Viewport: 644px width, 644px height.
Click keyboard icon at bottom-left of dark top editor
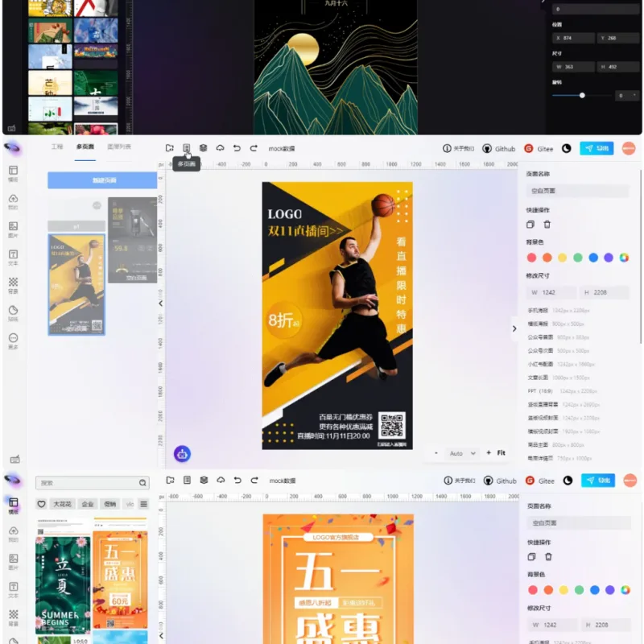click(x=11, y=128)
